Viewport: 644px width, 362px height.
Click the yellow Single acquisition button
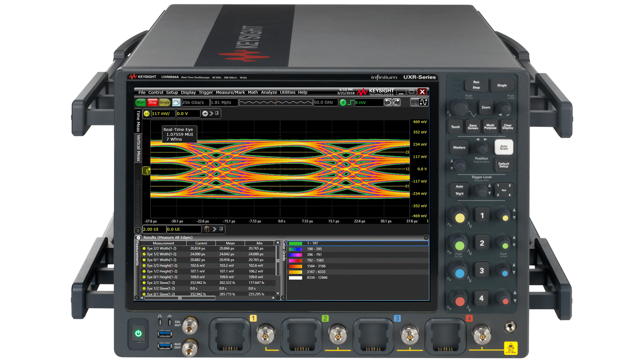point(164,103)
